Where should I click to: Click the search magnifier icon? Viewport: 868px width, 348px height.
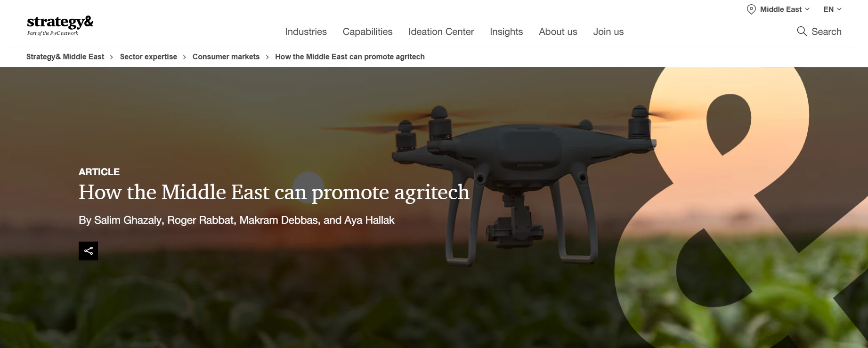pyautogui.click(x=802, y=32)
